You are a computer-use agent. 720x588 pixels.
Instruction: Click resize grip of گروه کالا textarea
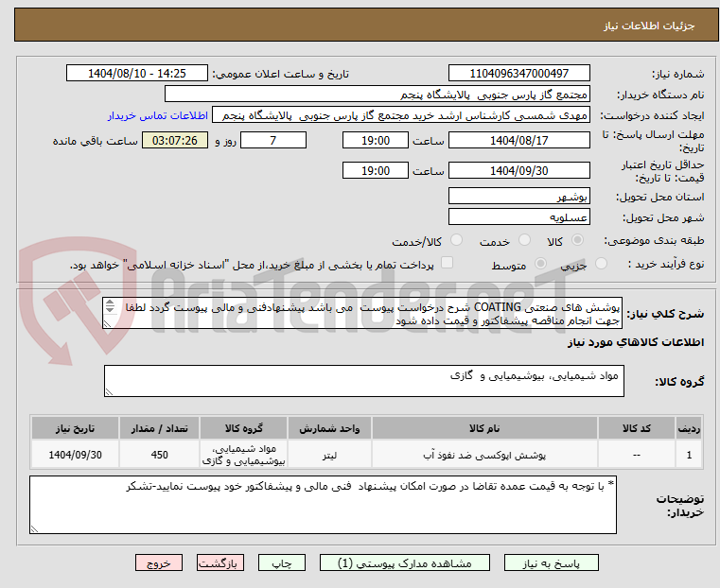click(x=109, y=391)
